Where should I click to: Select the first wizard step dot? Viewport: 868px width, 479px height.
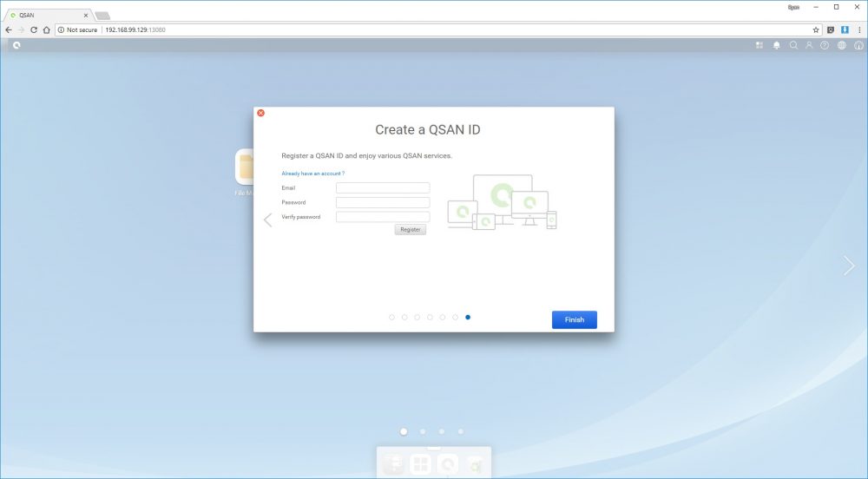point(392,318)
